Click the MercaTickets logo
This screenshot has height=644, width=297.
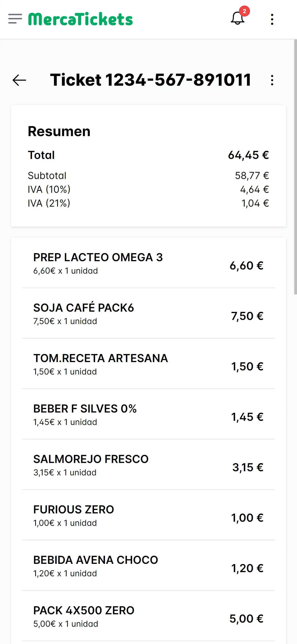pos(80,19)
